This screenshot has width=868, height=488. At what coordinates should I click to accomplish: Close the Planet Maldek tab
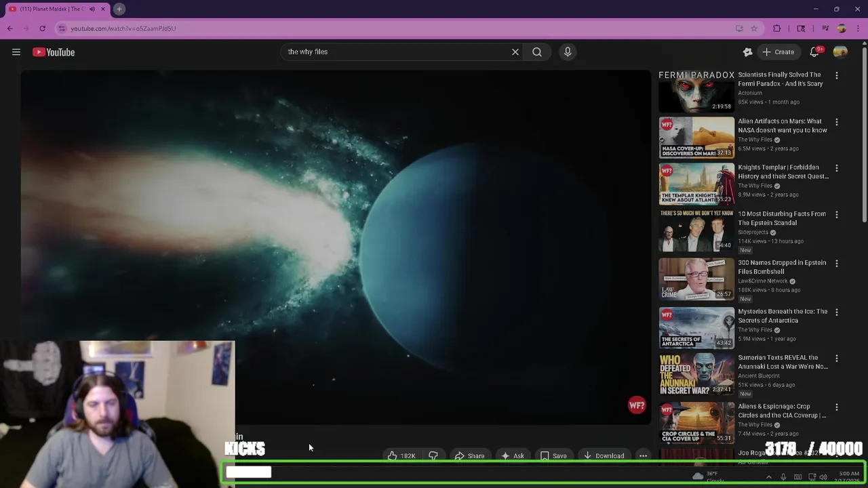tap(103, 9)
